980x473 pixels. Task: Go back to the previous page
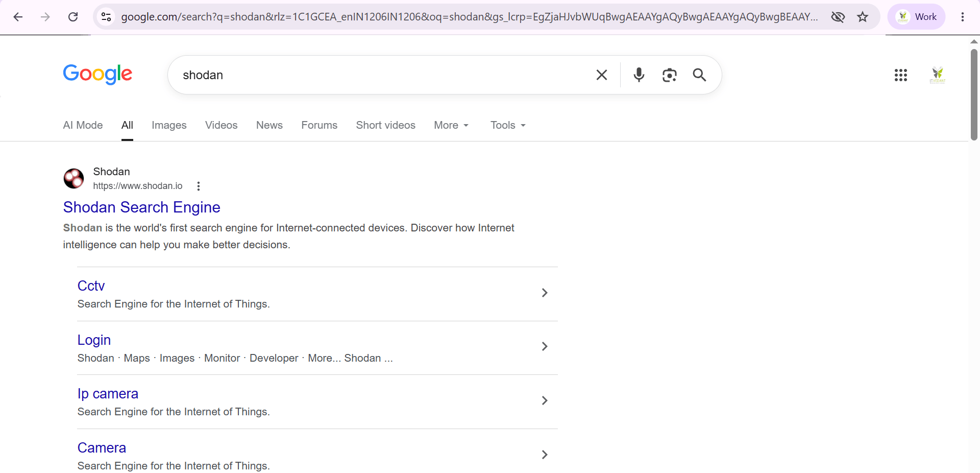(x=18, y=17)
